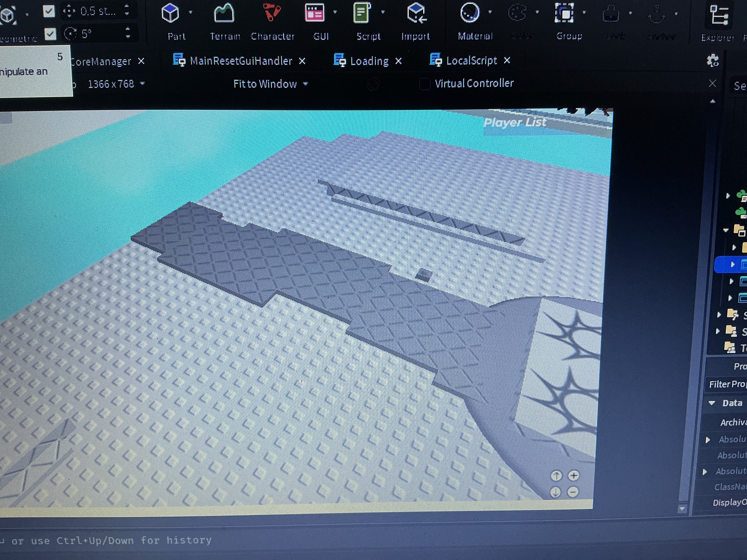Toggle the move snap checkbox

(49, 11)
